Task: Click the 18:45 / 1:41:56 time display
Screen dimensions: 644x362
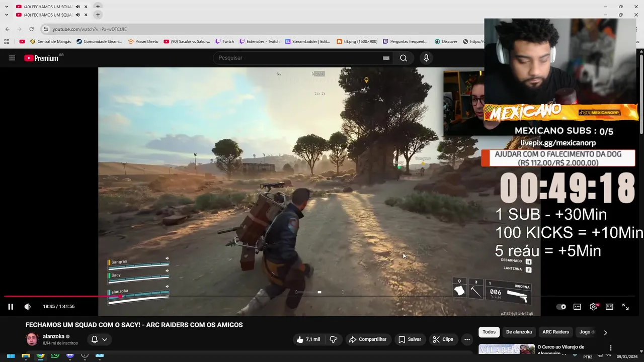Action: coord(58,307)
